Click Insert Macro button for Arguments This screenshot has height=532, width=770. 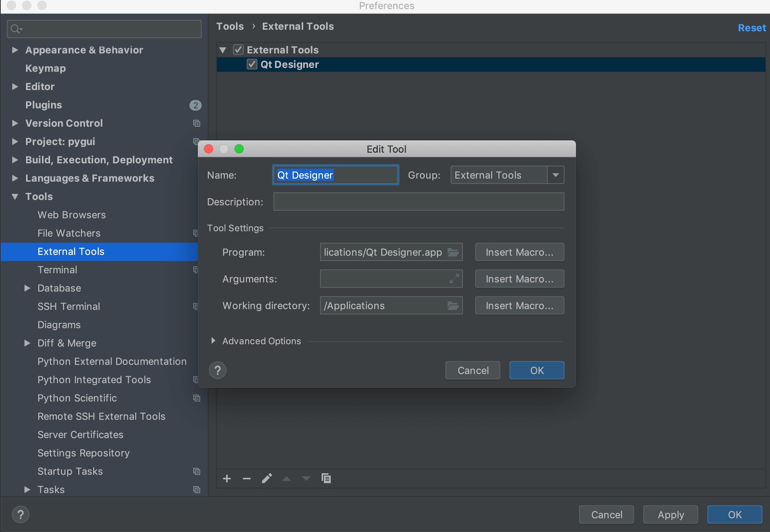click(519, 279)
